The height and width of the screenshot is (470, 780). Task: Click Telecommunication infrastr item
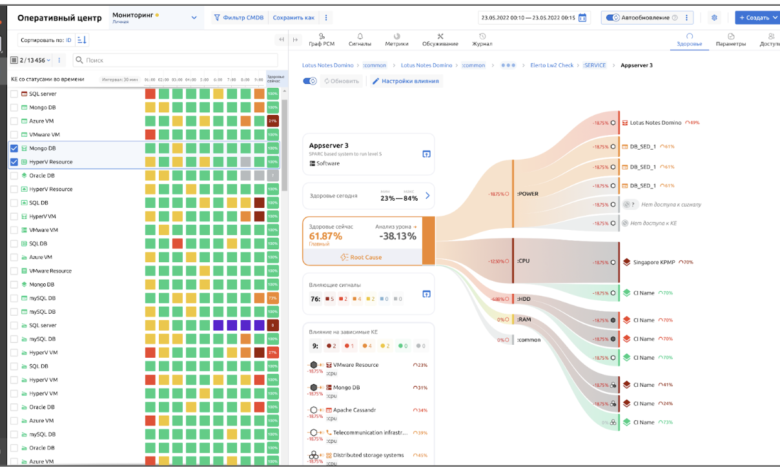click(x=370, y=433)
